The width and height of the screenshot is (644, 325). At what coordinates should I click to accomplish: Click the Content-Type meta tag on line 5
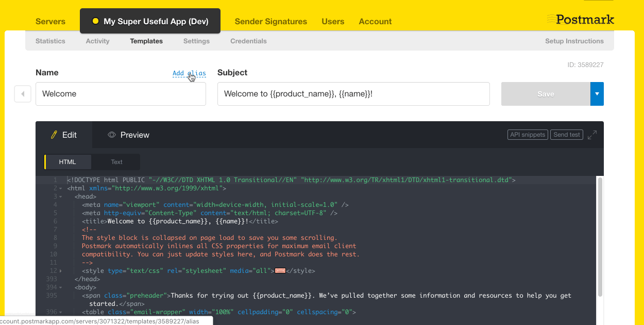pos(210,213)
